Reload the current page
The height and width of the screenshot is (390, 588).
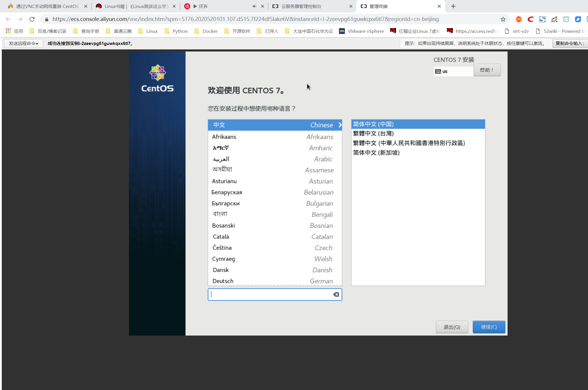point(32,19)
